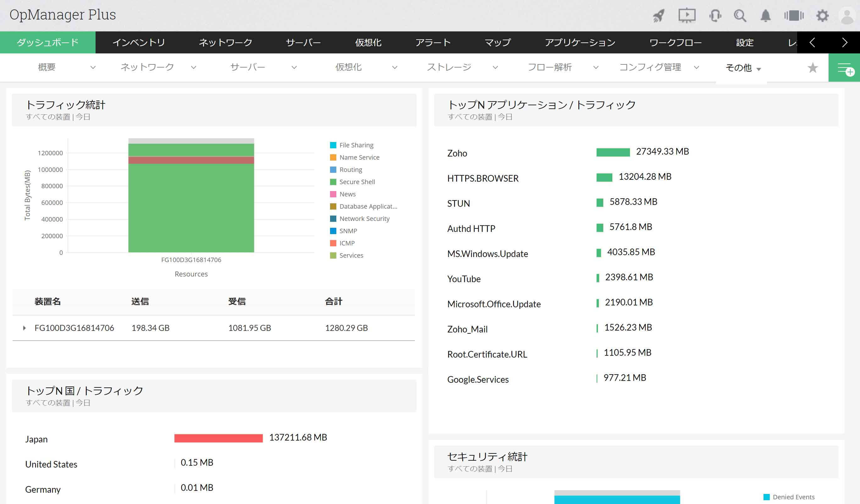Image resolution: width=860 pixels, height=504 pixels.
Task: Open alarms with the bell icon
Action: point(765,16)
